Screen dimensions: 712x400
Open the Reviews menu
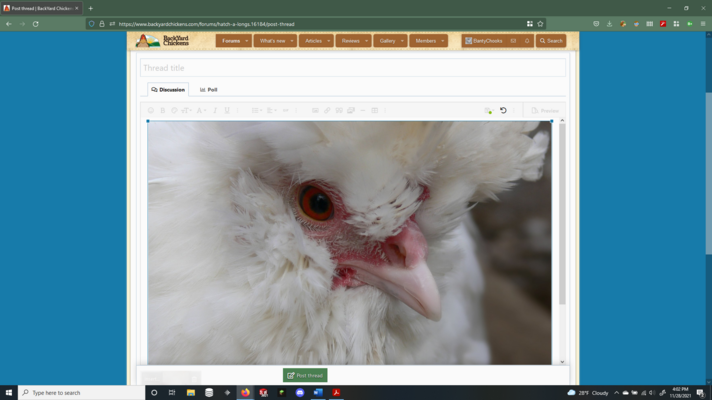350,41
